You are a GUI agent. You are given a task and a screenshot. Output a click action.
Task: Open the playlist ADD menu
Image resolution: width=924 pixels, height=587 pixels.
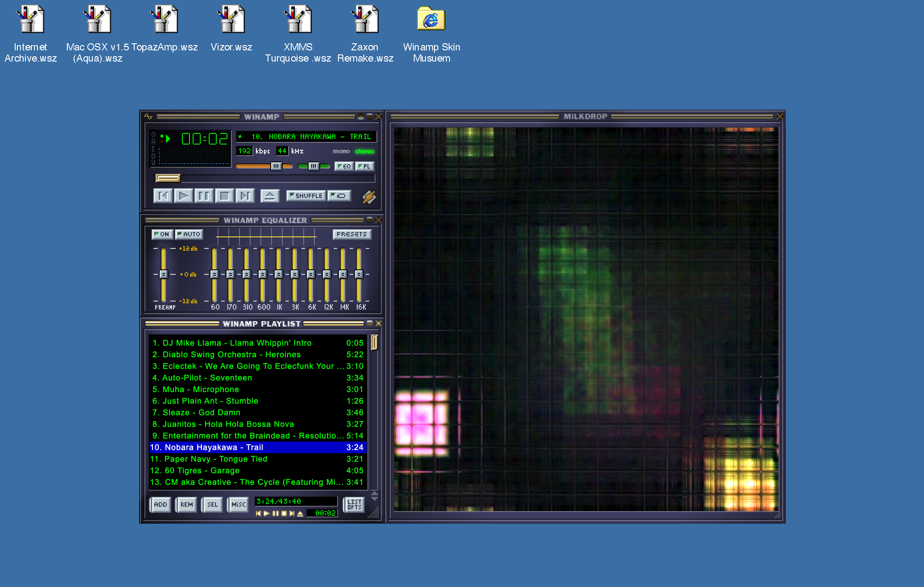point(160,504)
